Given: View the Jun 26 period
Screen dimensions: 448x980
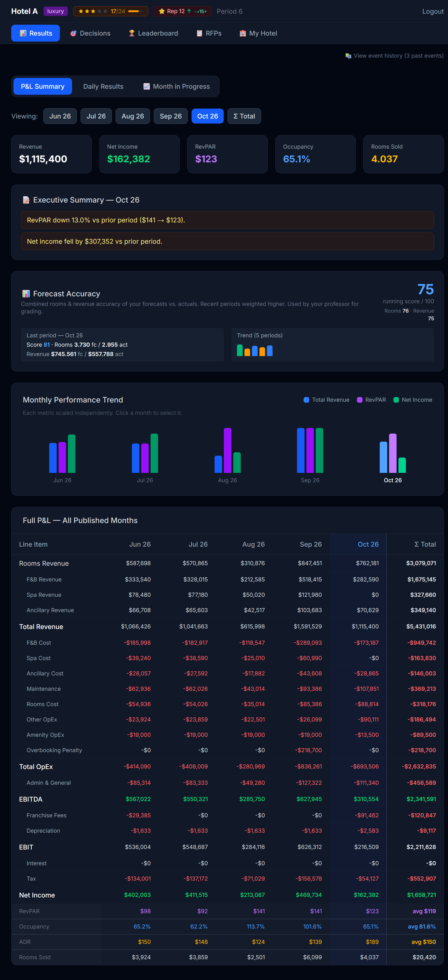Looking at the screenshot, I should 60,116.
